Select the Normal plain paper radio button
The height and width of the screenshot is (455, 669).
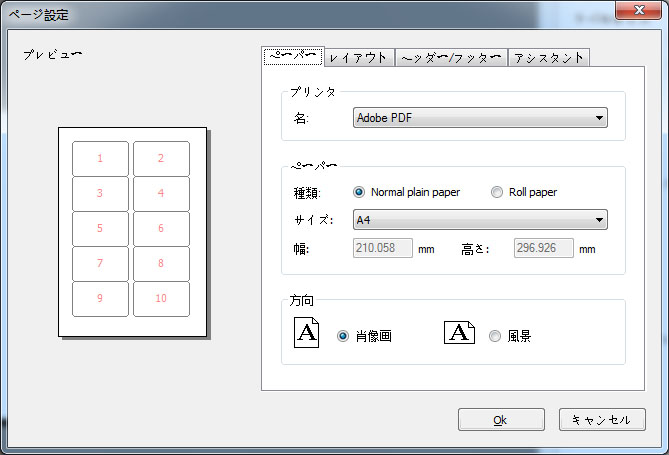tap(359, 192)
